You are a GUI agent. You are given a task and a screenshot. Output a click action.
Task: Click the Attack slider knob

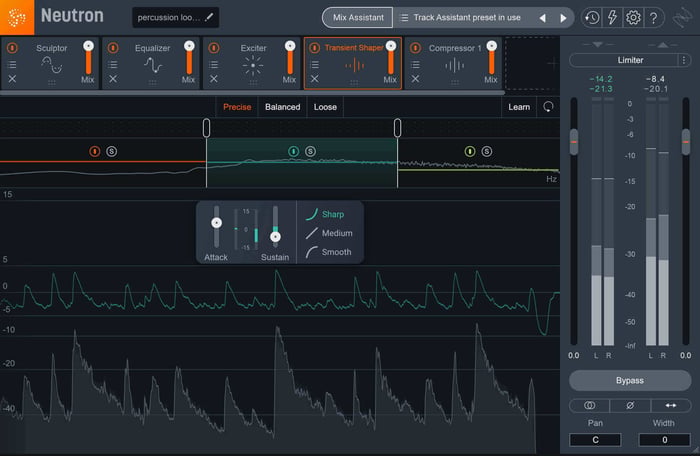point(217,223)
